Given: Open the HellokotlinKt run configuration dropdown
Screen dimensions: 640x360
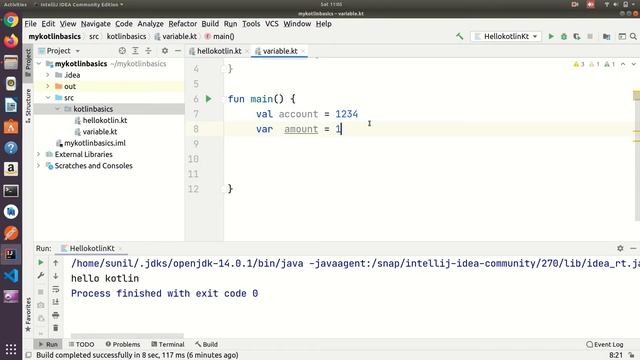Looking at the screenshot, I should click(506, 36).
